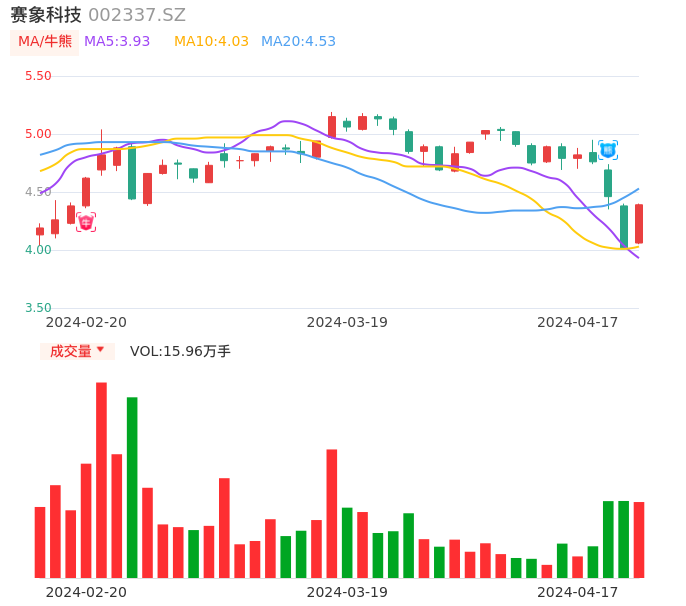The width and height of the screenshot is (686, 606).
Task: Click the MA20:4.53 legend label
Action: pos(298,41)
